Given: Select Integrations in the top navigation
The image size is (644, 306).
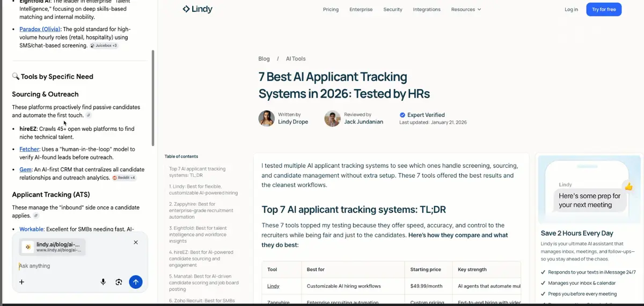Looking at the screenshot, I should [x=427, y=9].
